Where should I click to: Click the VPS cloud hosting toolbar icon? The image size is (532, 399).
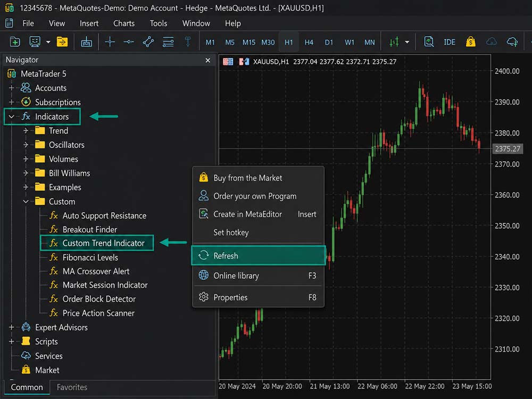click(x=512, y=41)
